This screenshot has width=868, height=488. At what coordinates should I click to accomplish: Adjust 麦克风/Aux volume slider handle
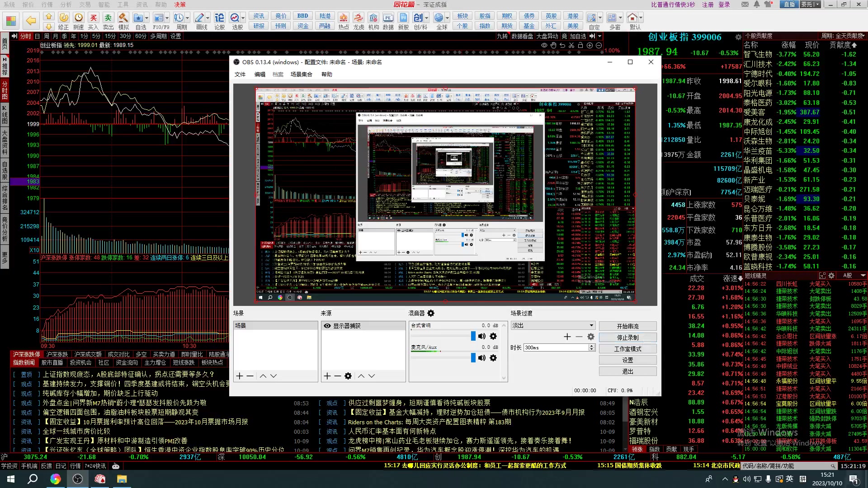473,358
